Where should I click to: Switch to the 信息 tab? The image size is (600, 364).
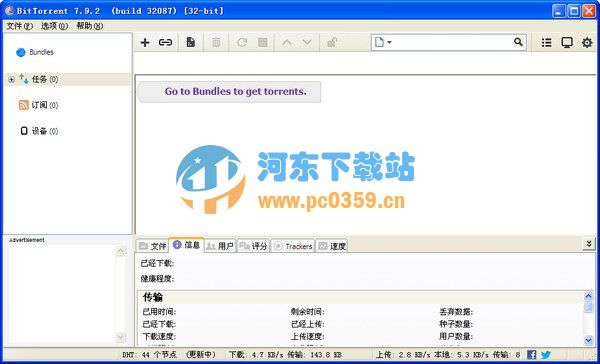186,245
